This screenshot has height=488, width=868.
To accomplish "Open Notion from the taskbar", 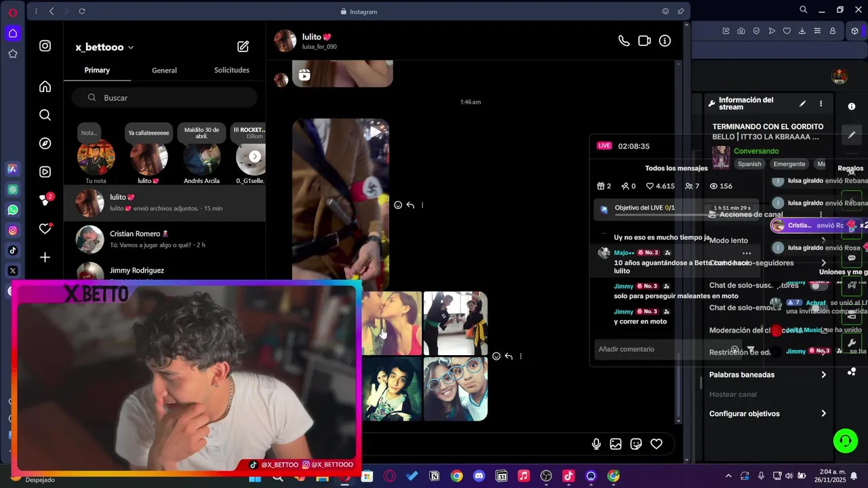I will tap(434, 476).
